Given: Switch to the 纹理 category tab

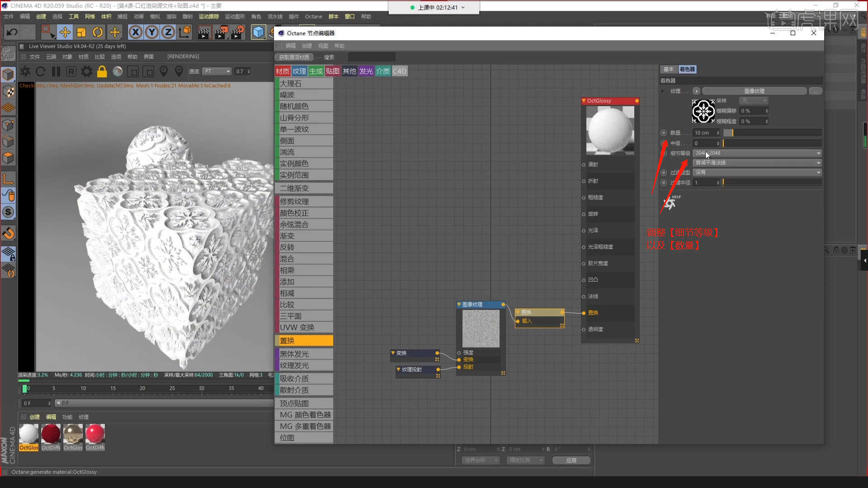Looking at the screenshot, I should [299, 71].
